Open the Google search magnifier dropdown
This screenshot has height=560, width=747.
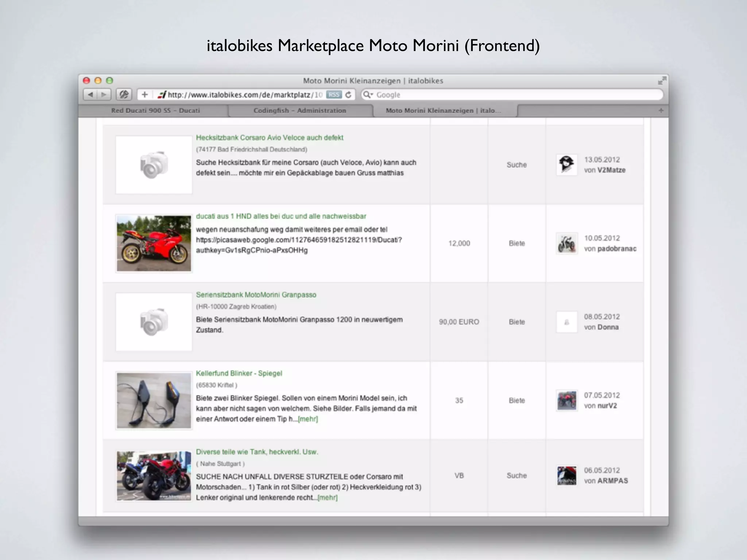368,95
